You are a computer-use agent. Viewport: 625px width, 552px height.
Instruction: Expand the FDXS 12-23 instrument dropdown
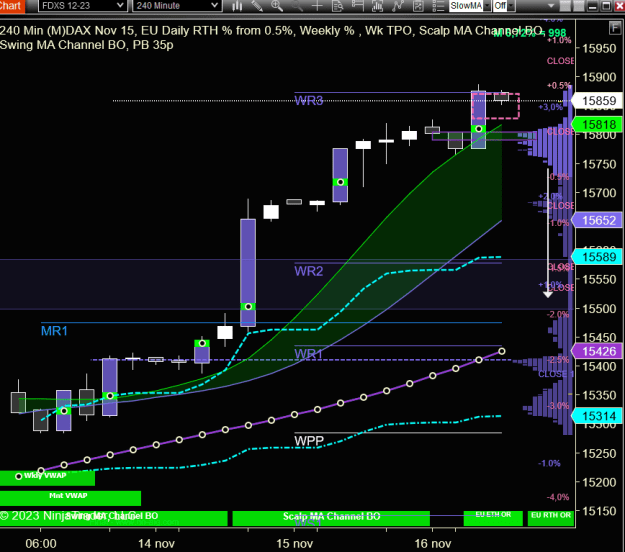coord(83,6)
